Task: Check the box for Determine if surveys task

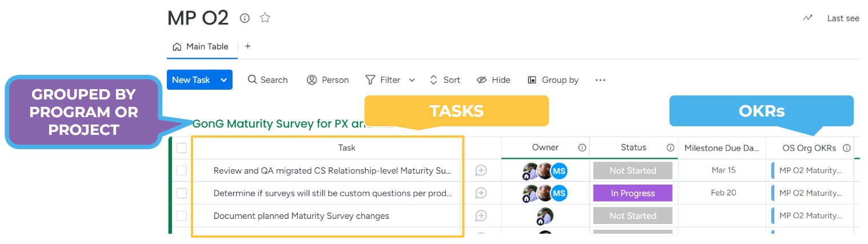Action: click(x=182, y=193)
